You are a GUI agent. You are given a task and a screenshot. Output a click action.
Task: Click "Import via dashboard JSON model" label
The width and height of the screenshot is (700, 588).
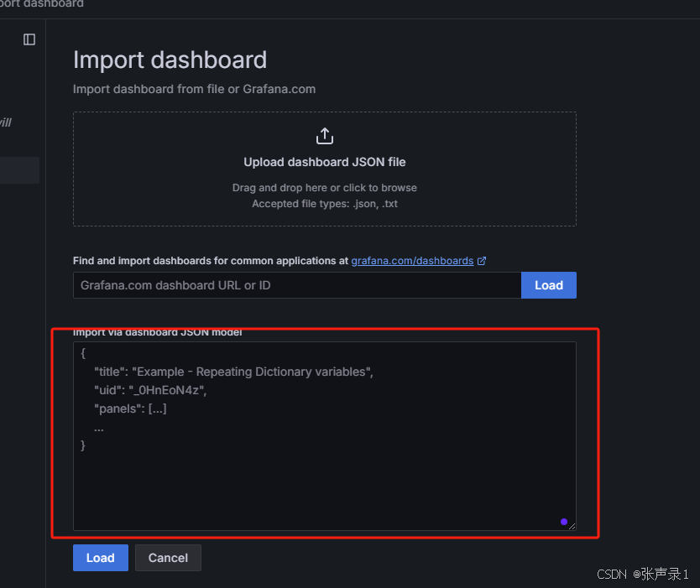click(158, 332)
